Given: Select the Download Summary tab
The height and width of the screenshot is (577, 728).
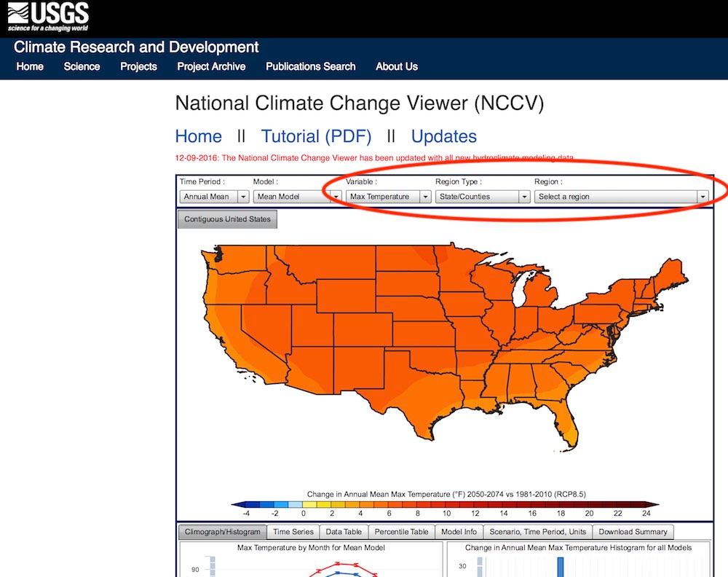Looking at the screenshot, I should tap(633, 532).
